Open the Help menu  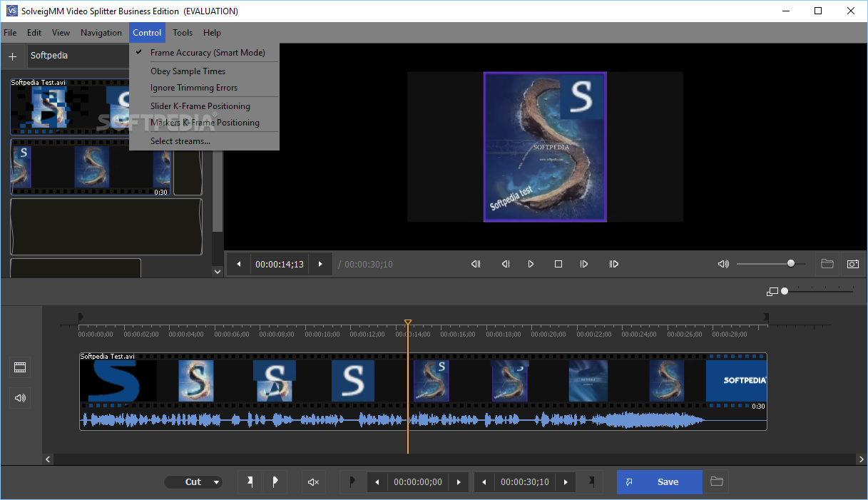pyautogui.click(x=212, y=33)
